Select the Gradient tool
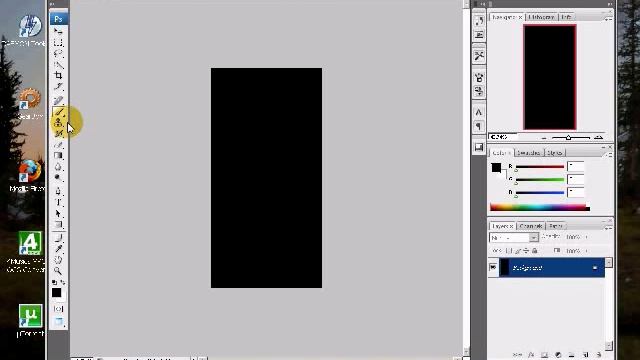Screen dimensions: 640x360 (58, 156)
